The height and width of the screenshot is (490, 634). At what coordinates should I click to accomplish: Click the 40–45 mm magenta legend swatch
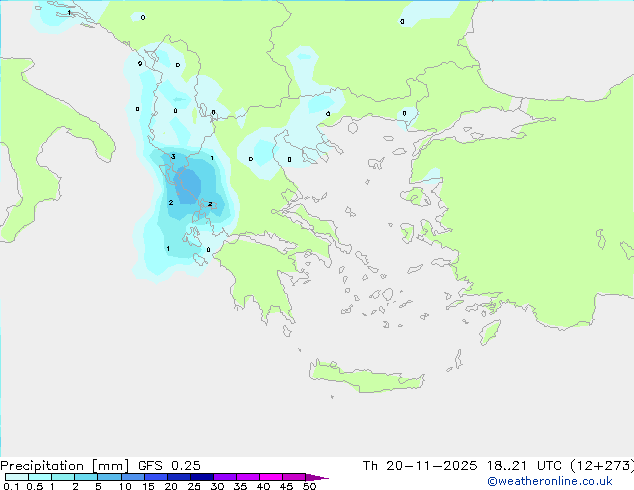point(271,477)
